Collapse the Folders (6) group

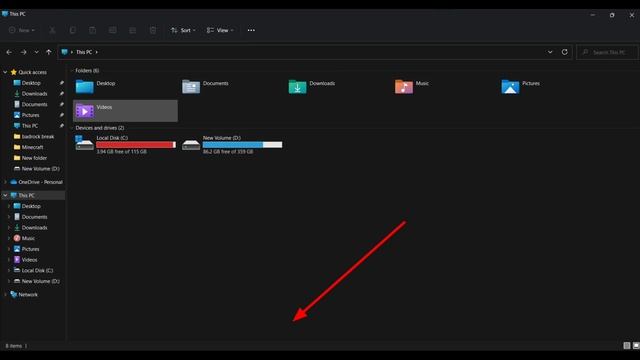pyautogui.click(x=72, y=71)
